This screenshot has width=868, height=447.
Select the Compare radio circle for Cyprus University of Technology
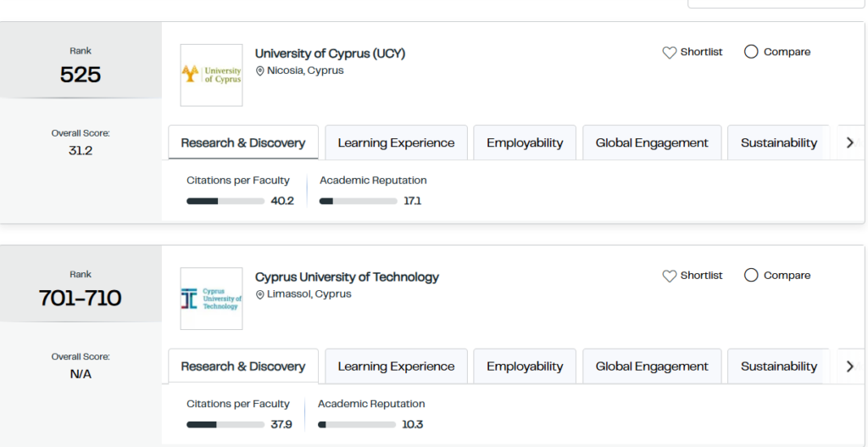(751, 276)
